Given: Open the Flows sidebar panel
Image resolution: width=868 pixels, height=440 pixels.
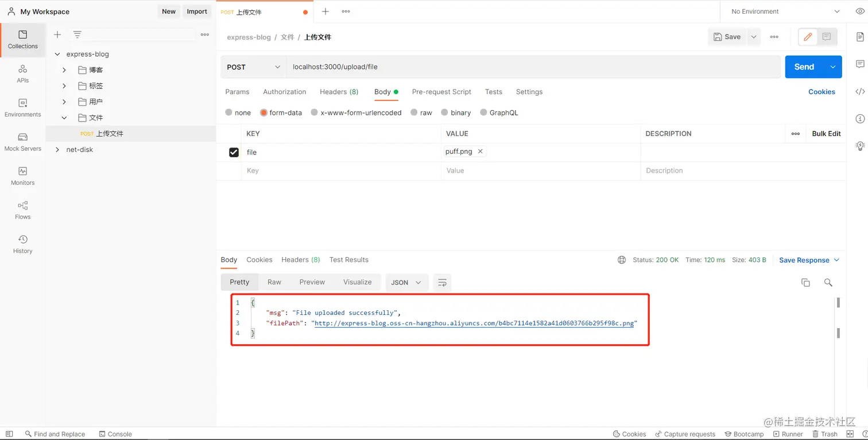Looking at the screenshot, I should tap(22, 211).
